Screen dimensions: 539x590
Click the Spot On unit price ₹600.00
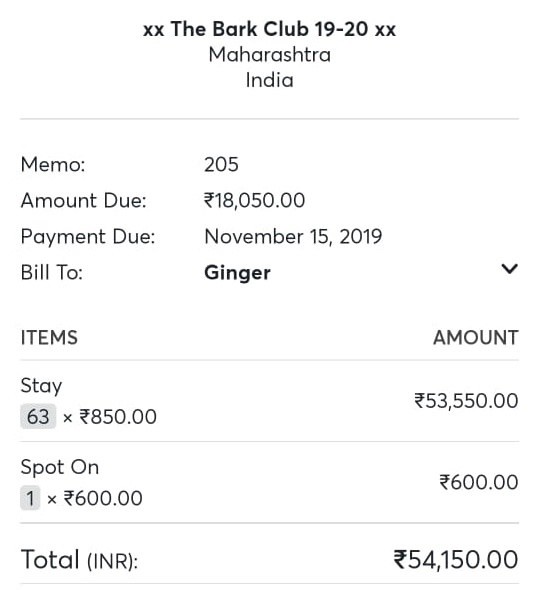click(103, 499)
